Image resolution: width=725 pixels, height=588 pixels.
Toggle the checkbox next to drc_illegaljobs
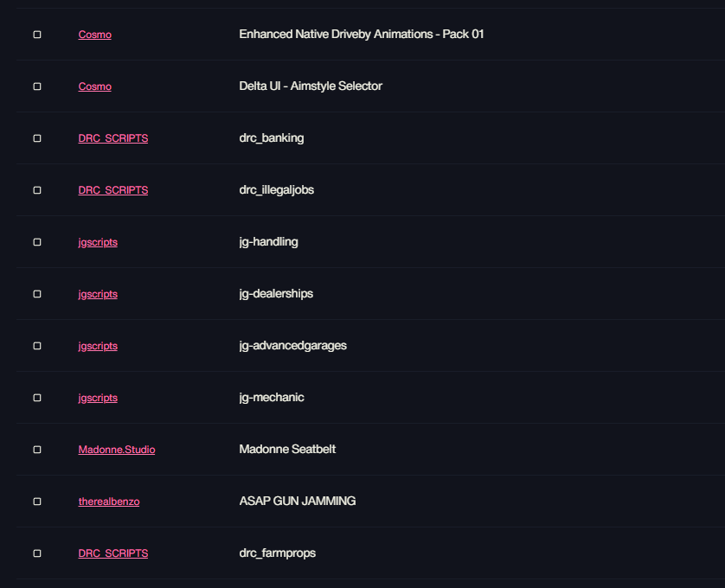pos(37,190)
